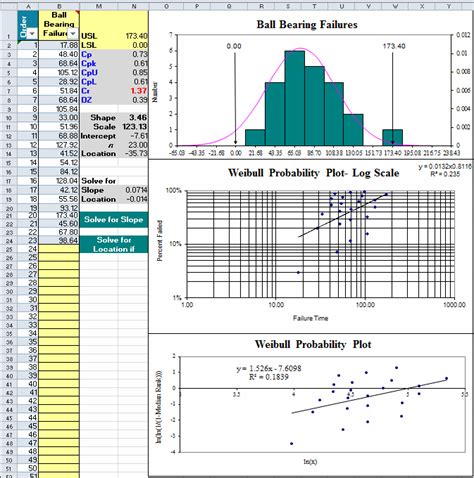Select the failure value 98.64 cell
474x478 pixels.
point(59,240)
